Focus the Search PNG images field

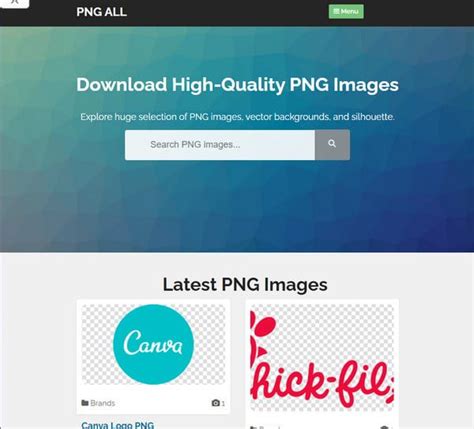[220, 145]
